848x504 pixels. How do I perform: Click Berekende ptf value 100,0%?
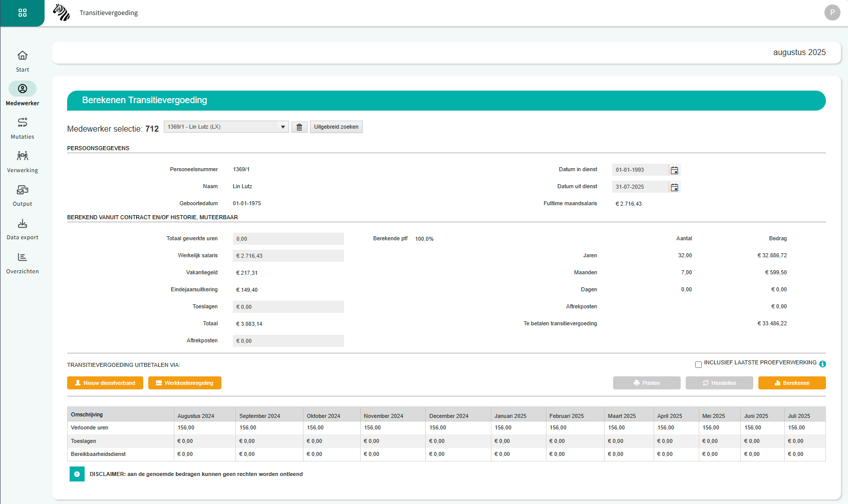pyautogui.click(x=424, y=239)
